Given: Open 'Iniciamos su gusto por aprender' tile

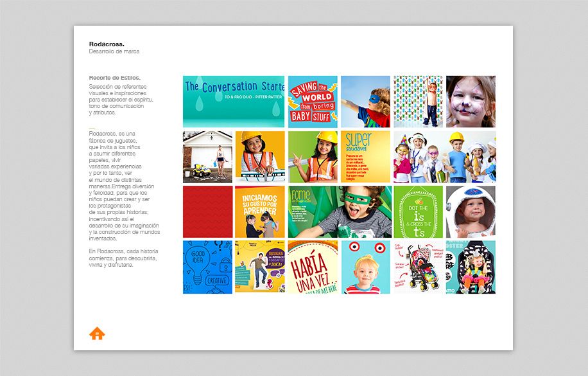Looking at the screenshot, I should [x=260, y=212].
